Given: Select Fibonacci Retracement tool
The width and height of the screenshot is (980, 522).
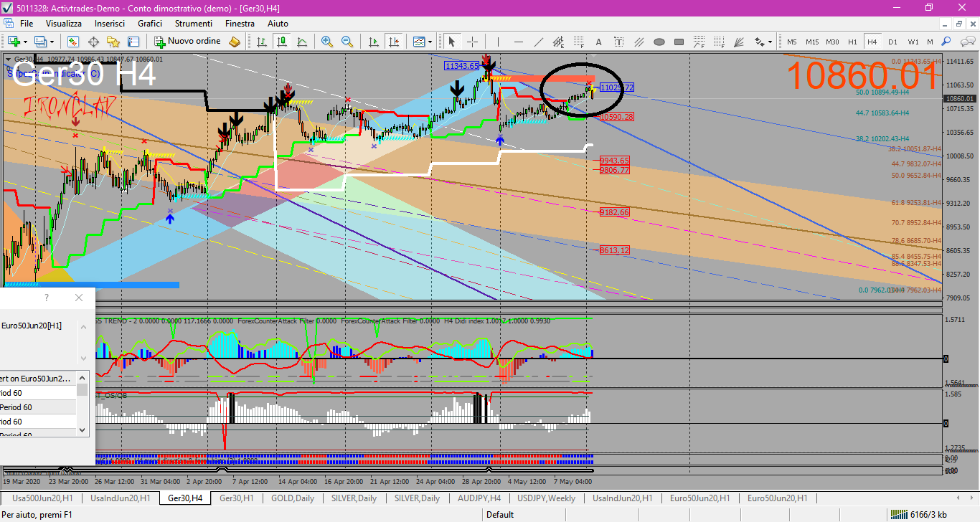Looking at the screenshot, I should tap(578, 42).
